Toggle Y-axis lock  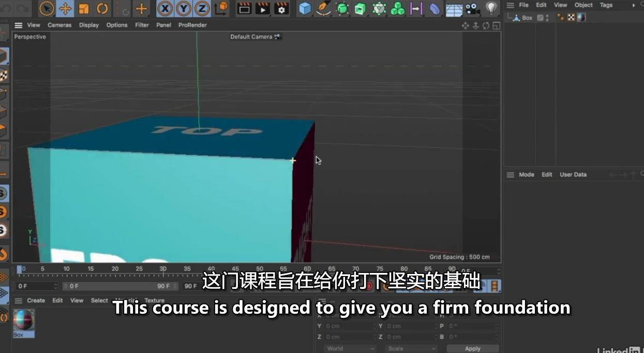pos(184,8)
